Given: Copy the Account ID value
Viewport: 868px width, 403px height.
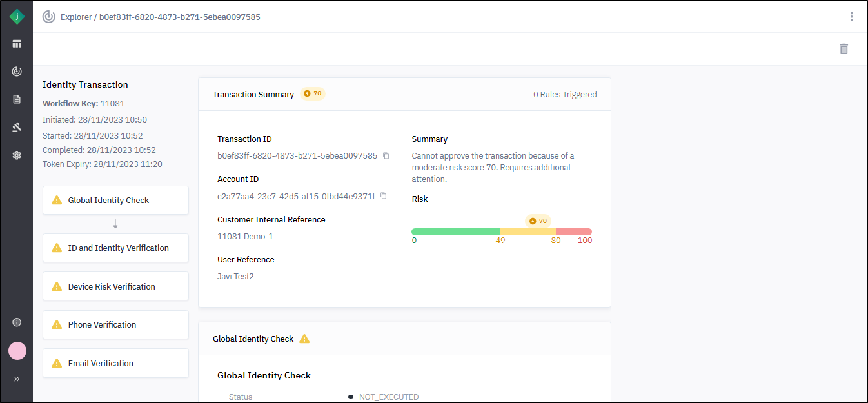Looking at the screenshot, I should (384, 196).
